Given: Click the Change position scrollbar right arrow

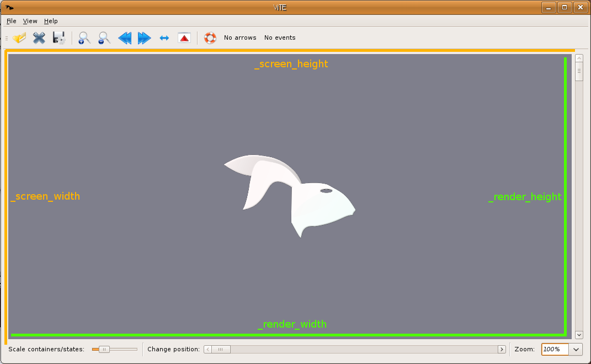Looking at the screenshot, I should (502, 349).
